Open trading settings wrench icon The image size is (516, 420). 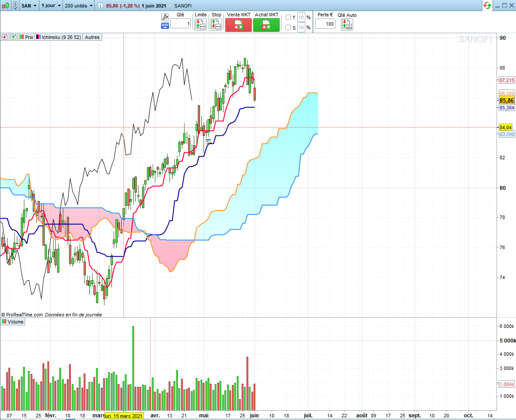tap(165, 17)
